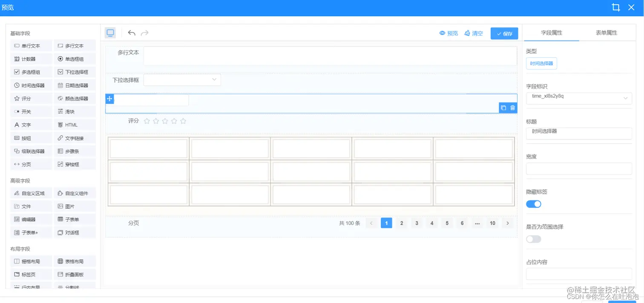Image resolution: width=644 pixels, height=303 pixels.
Task: Click the undo arrow in toolbar
Action: pyautogui.click(x=132, y=32)
